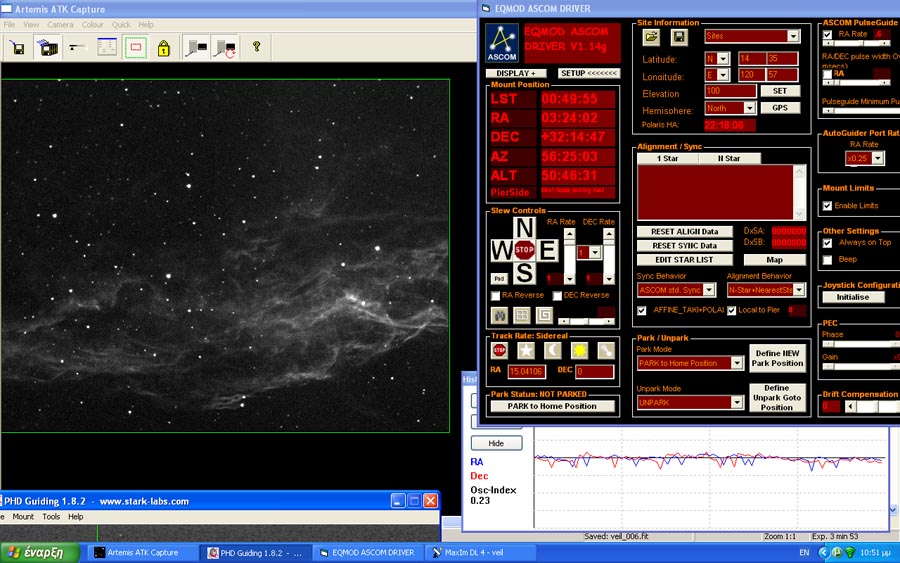Image resolution: width=900 pixels, height=563 pixels.
Task: Click the Define NEW Park Position button
Action: [777, 358]
